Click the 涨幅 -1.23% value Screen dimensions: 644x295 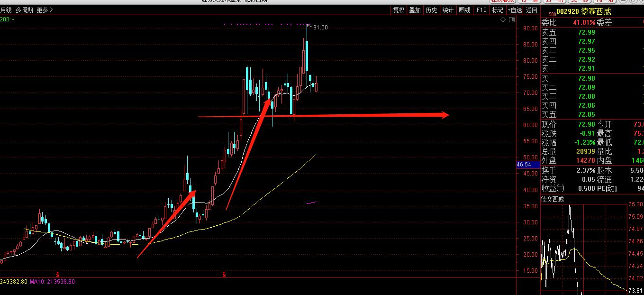tap(585, 142)
